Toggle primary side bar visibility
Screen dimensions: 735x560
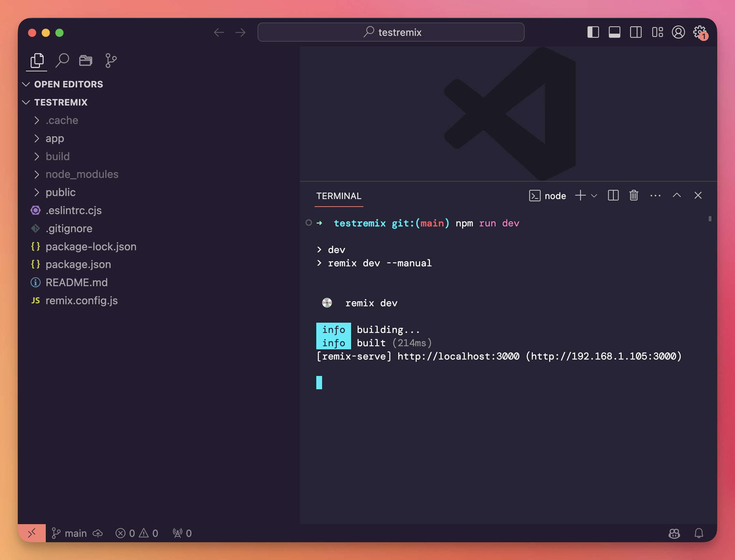point(593,32)
